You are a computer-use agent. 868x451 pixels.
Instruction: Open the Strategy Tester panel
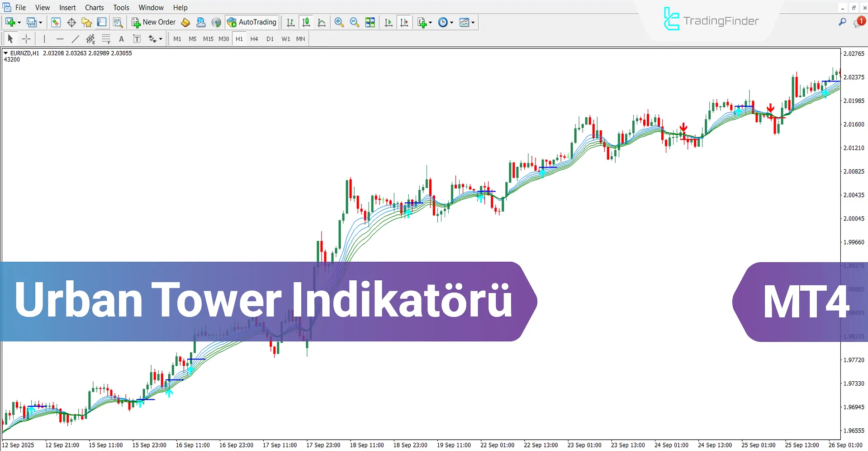117,22
